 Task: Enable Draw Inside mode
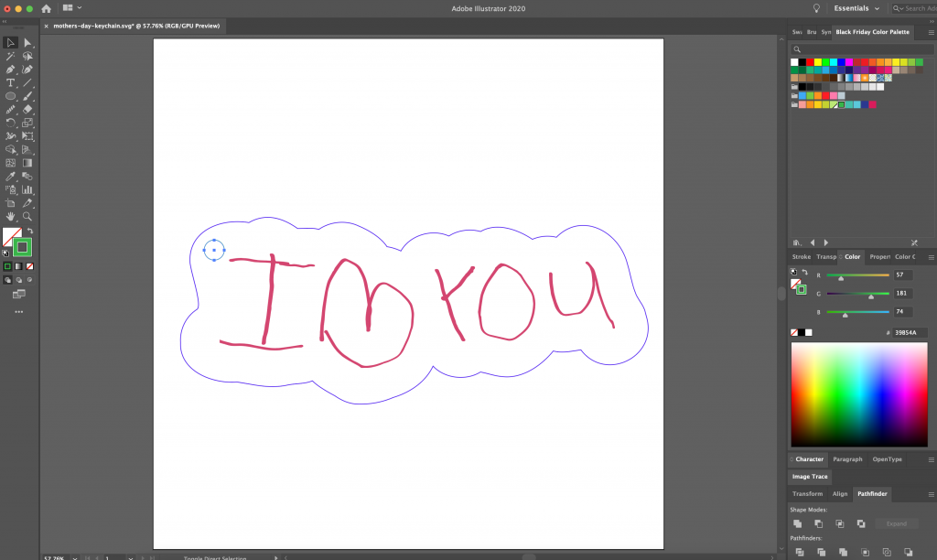30,280
